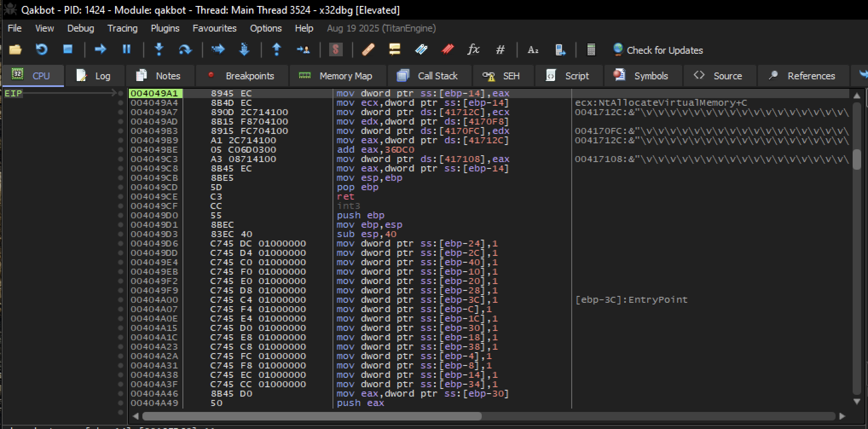The width and height of the screenshot is (868, 429).
Task: Toggle breakpoint dot at address 00404A46
Action: [121, 394]
